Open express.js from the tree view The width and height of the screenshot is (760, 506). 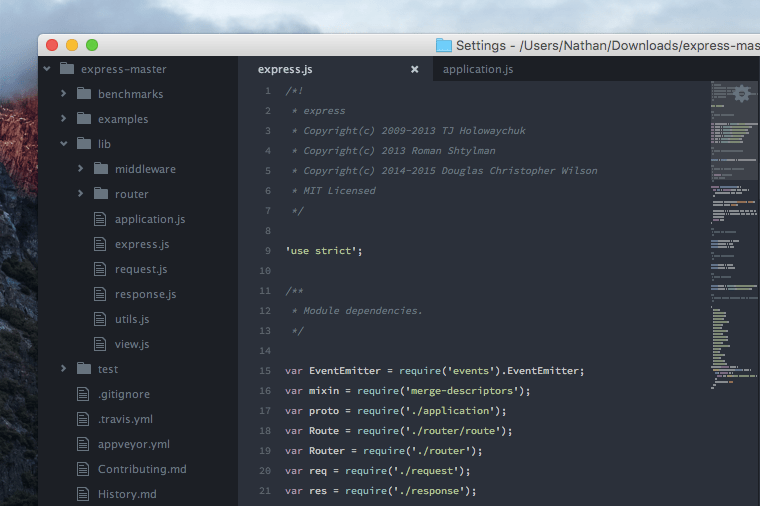click(x=142, y=244)
